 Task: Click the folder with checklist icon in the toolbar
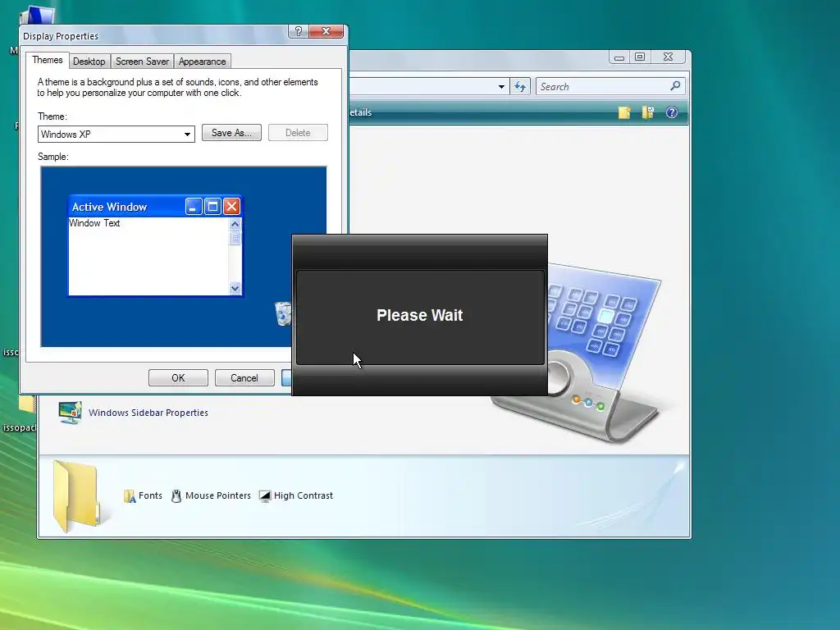point(648,112)
